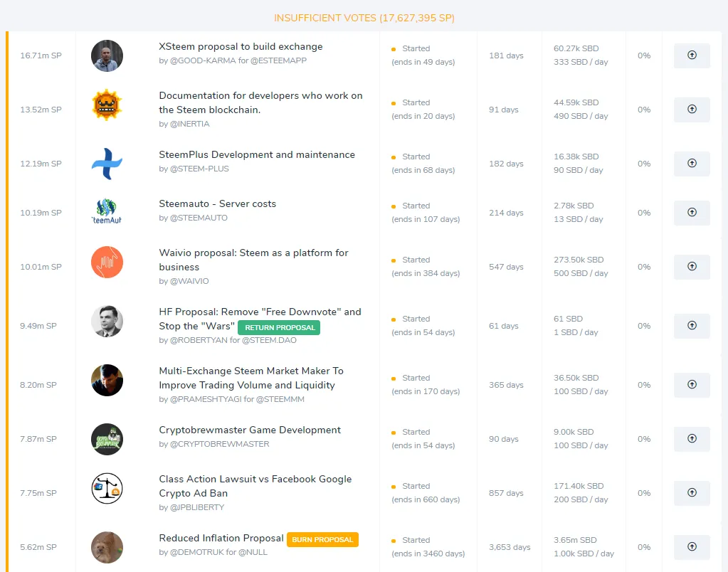
Task: Click the 3,653 days duration value
Action: [x=510, y=547]
